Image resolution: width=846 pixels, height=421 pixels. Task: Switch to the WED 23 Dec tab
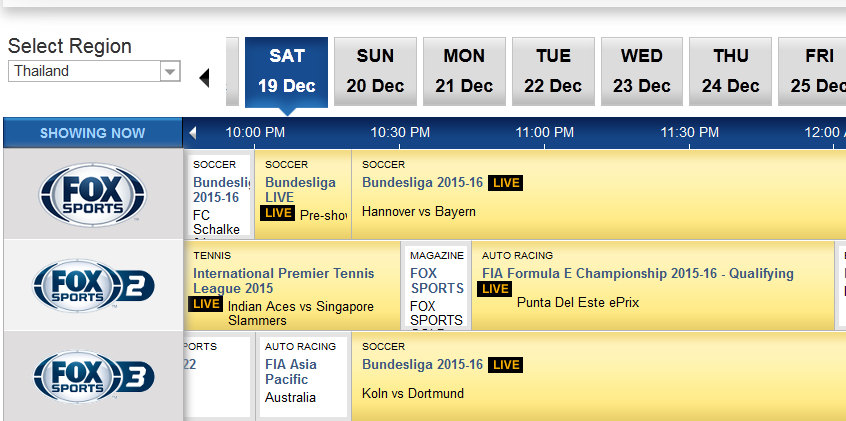[x=641, y=71]
